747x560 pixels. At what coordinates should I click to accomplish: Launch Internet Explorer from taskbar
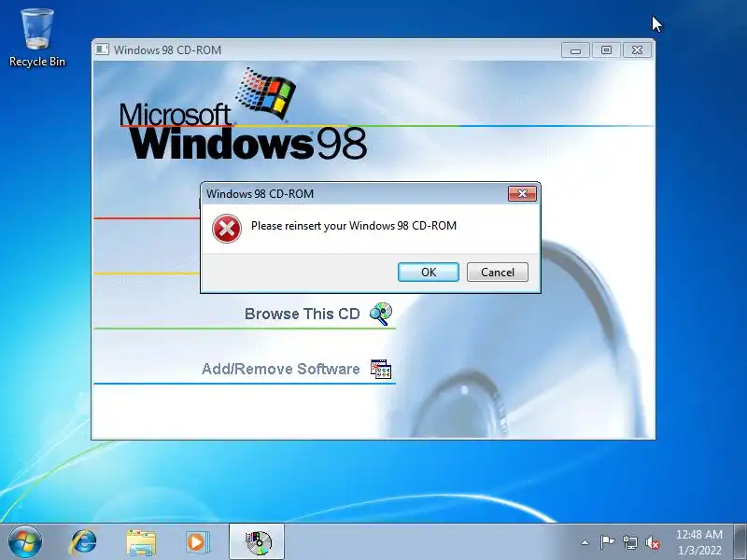click(x=83, y=542)
